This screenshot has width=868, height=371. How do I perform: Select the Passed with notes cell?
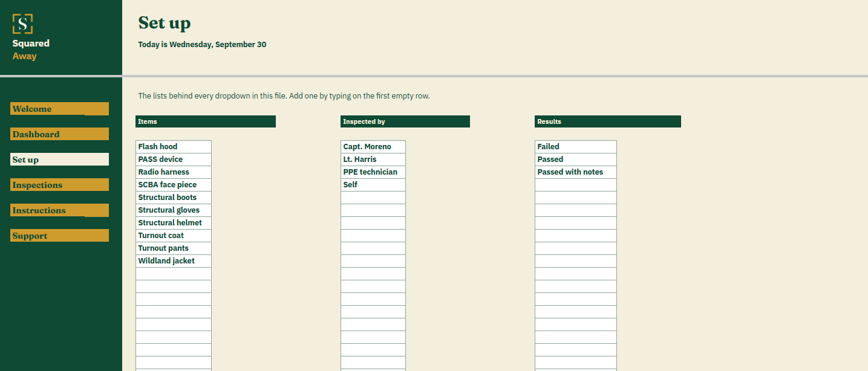(x=576, y=172)
